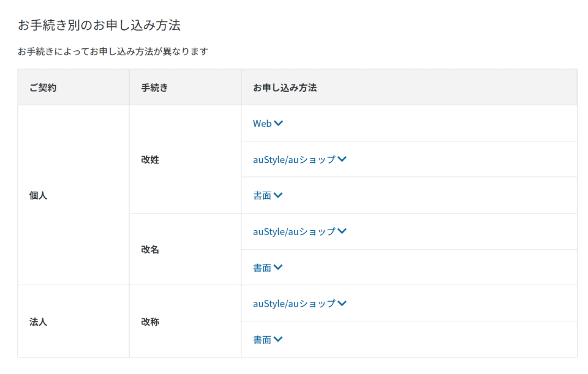Image resolution: width=588 pixels, height=374 pixels.
Task: Click the chevron icon next to 書面 in 改名
Action: tap(278, 267)
